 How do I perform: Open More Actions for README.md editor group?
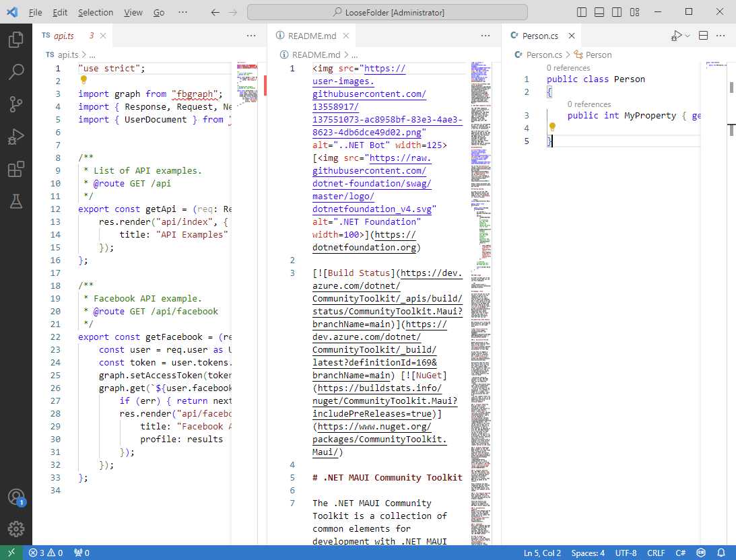(486, 36)
